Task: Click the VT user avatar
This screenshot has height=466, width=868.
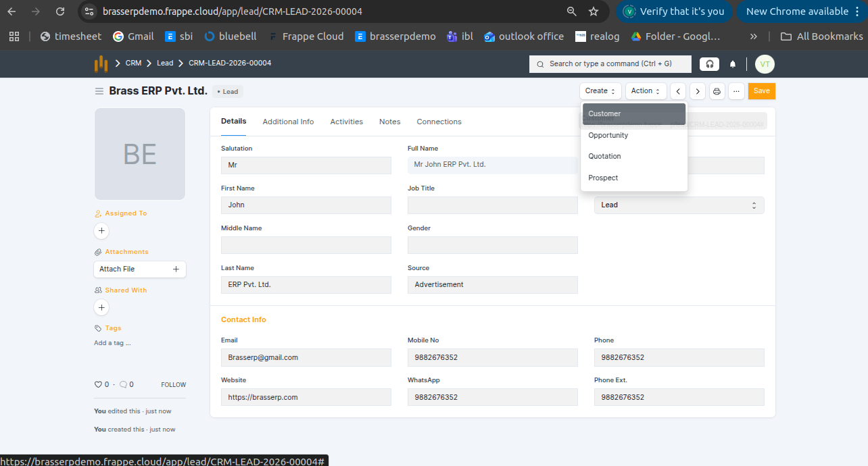Action: click(765, 64)
